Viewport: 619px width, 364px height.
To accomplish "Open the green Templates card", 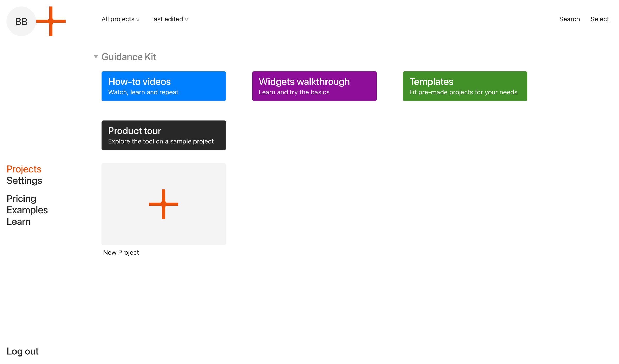I will point(465,86).
